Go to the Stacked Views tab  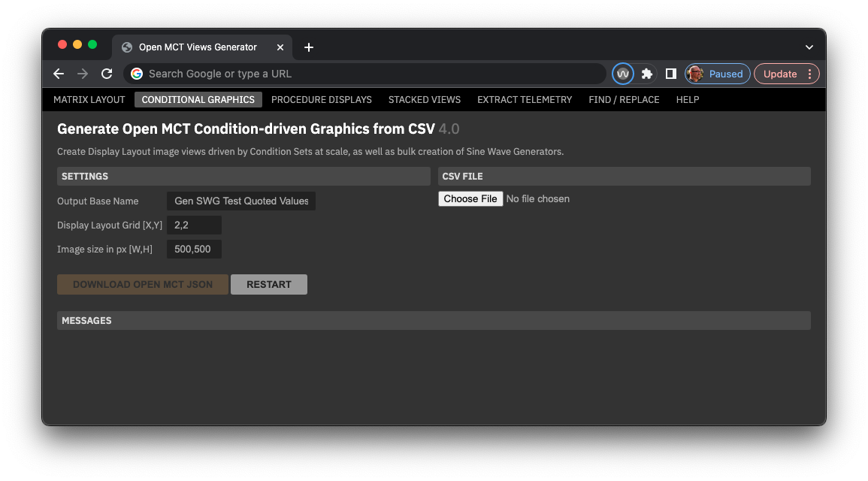pos(425,100)
